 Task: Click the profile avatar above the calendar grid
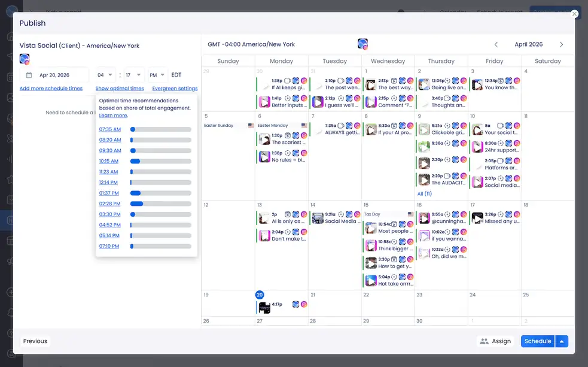[x=362, y=44]
